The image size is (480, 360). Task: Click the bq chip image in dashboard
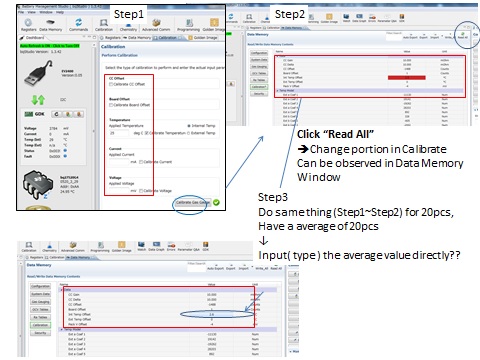[38, 184]
